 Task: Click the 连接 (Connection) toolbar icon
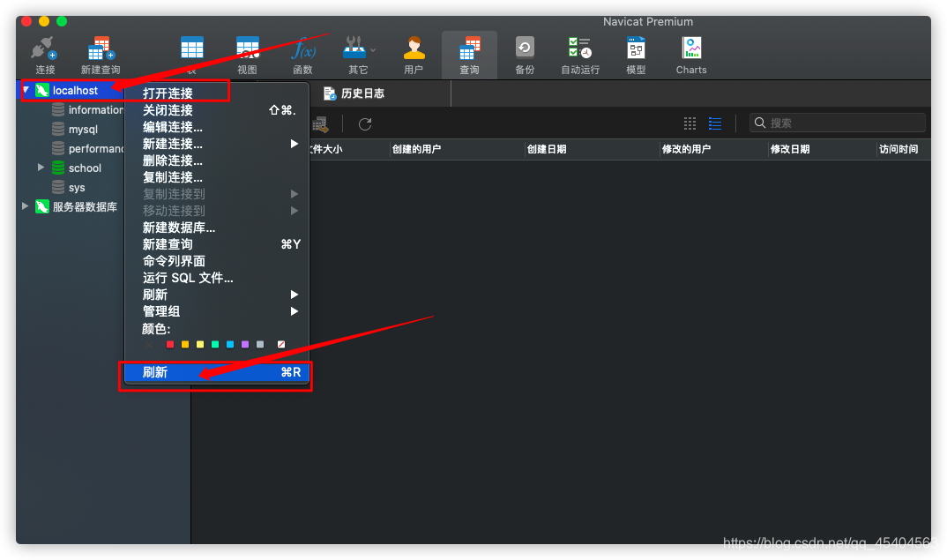point(45,55)
